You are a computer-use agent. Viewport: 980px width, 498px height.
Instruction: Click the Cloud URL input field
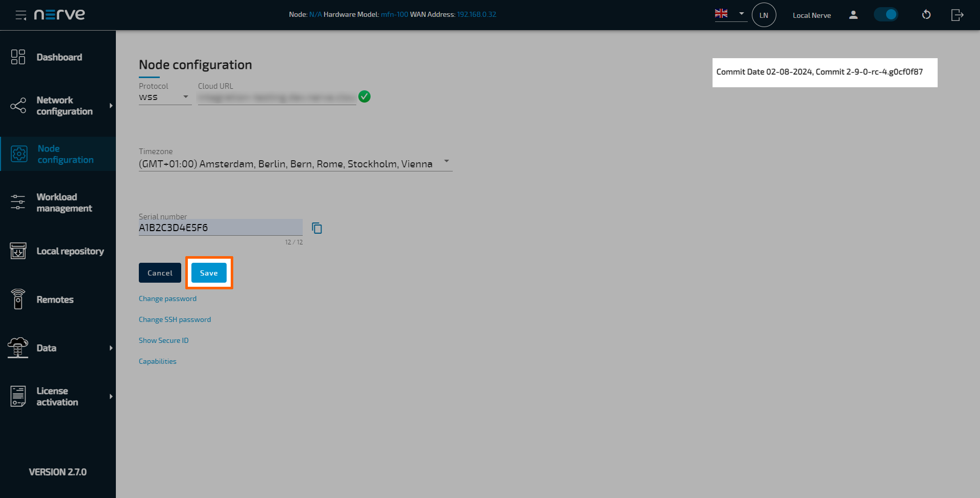coord(277,97)
